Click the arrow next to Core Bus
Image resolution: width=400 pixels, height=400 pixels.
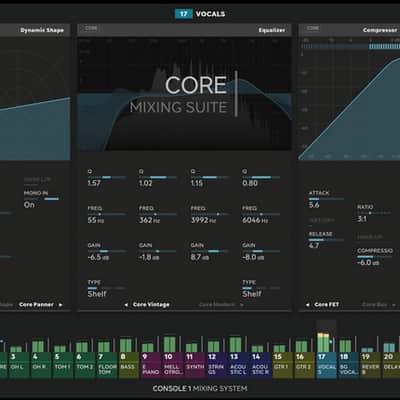pos(394,305)
